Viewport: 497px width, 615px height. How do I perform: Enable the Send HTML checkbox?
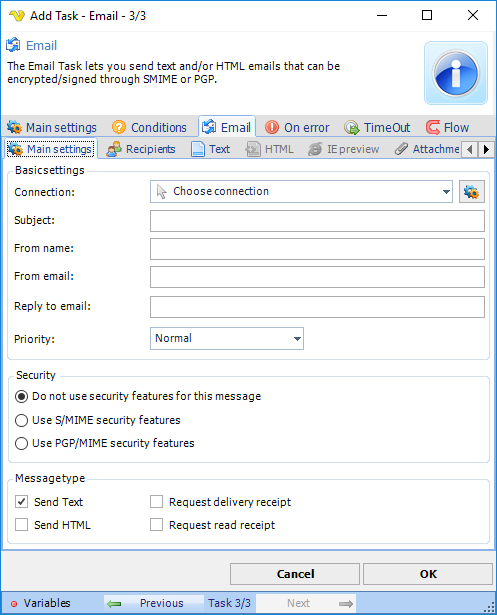pyautogui.click(x=21, y=525)
